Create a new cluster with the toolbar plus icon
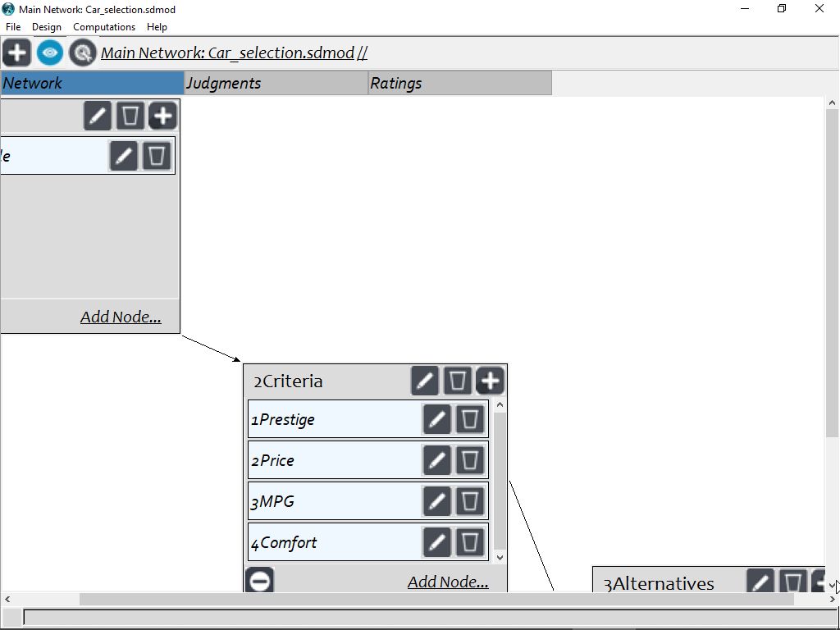Image resolution: width=840 pixels, height=630 pixels. point(16,52)
